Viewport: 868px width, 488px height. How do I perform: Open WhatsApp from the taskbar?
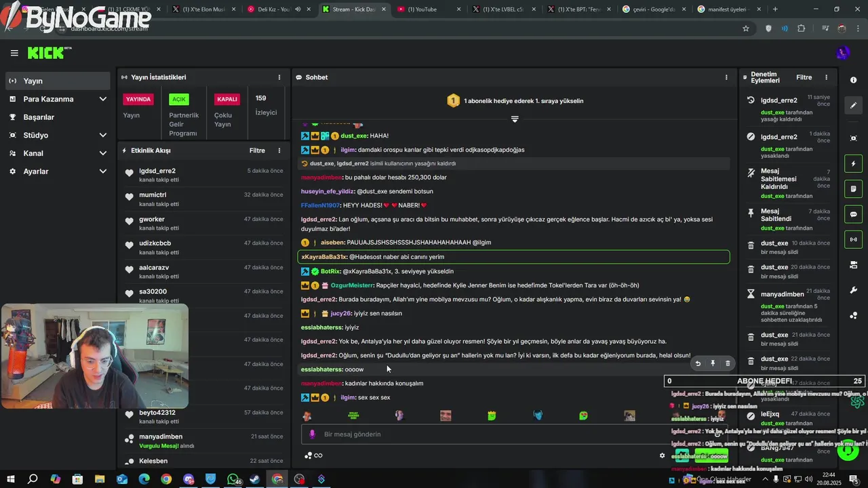[233, 479]
